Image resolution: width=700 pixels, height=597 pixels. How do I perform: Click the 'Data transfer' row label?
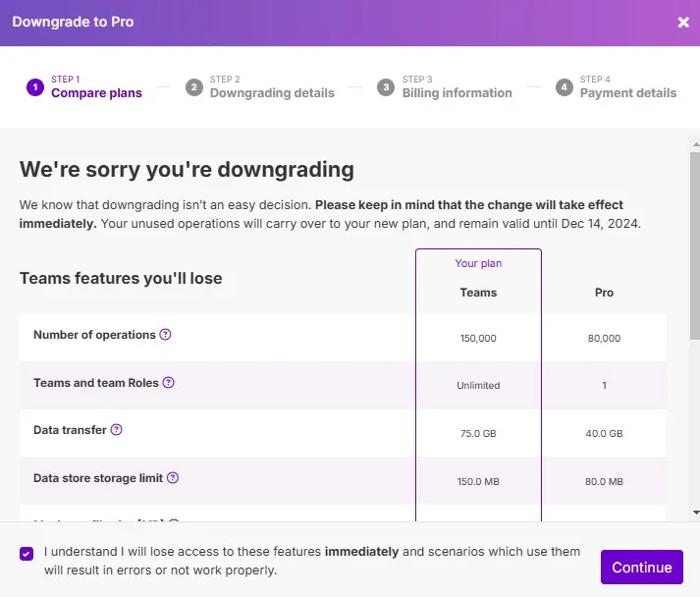(70, 430)
